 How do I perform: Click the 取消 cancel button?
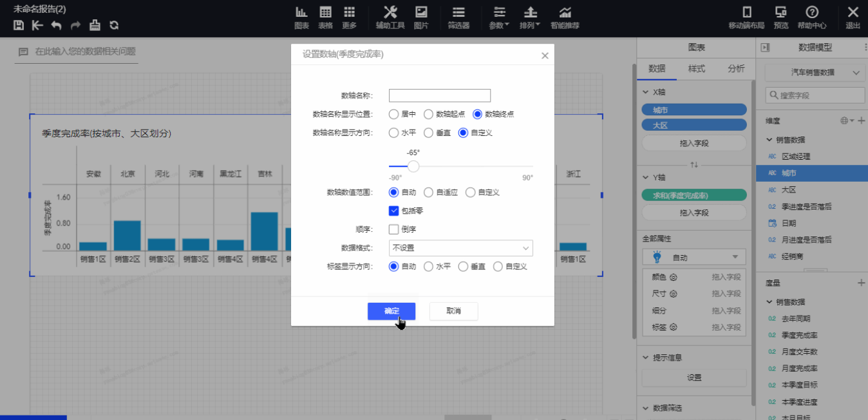pyautogui.click(x=453, y=311)
